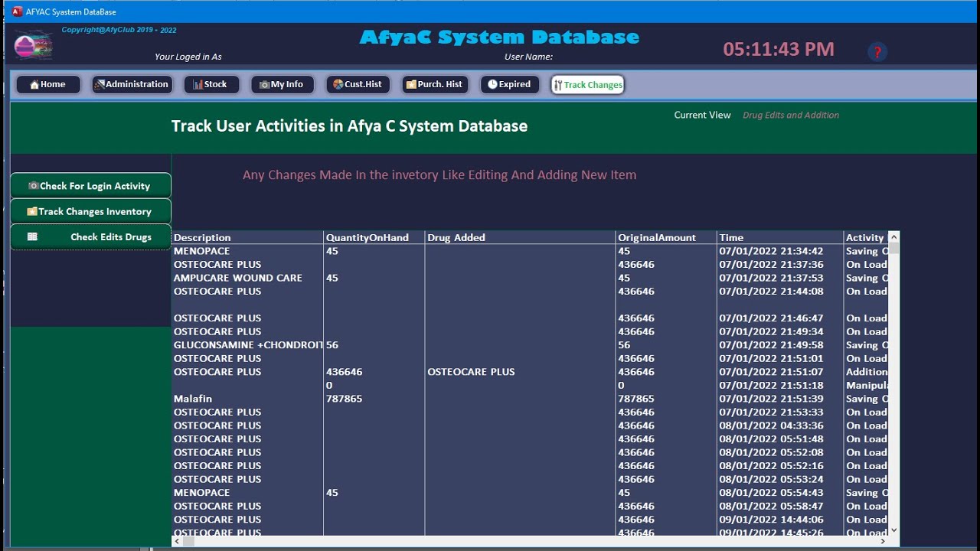The height and width of the screenshot is (551, 980).
Task: Click Check For Login Activity
Action: point(90,185)
